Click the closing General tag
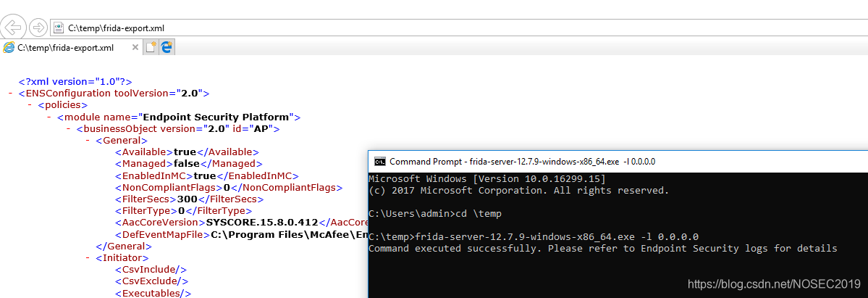The height and width of the screenshot is (298, 868). (124, 247)
